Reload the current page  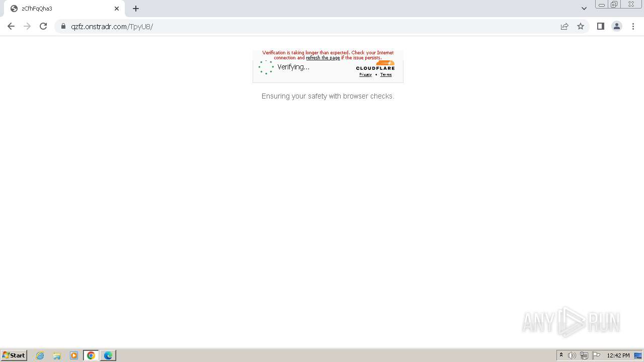pos(43,26)
